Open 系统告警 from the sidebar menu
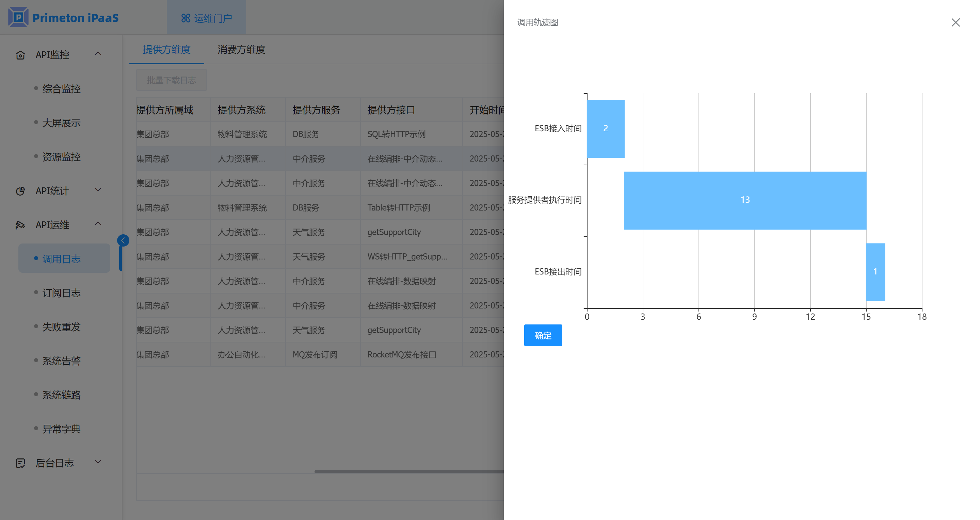The width and height of the screenshot is (980, 520). point(61,361)
